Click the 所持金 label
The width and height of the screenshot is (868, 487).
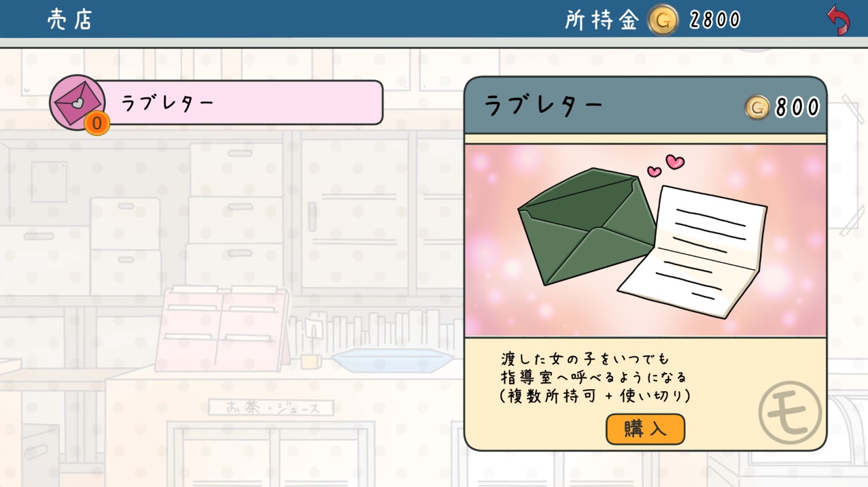click(x=602, y=20)
